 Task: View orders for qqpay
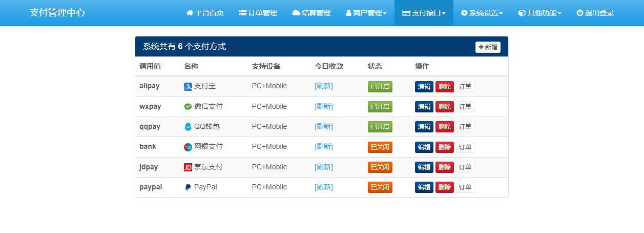[465, 127]
